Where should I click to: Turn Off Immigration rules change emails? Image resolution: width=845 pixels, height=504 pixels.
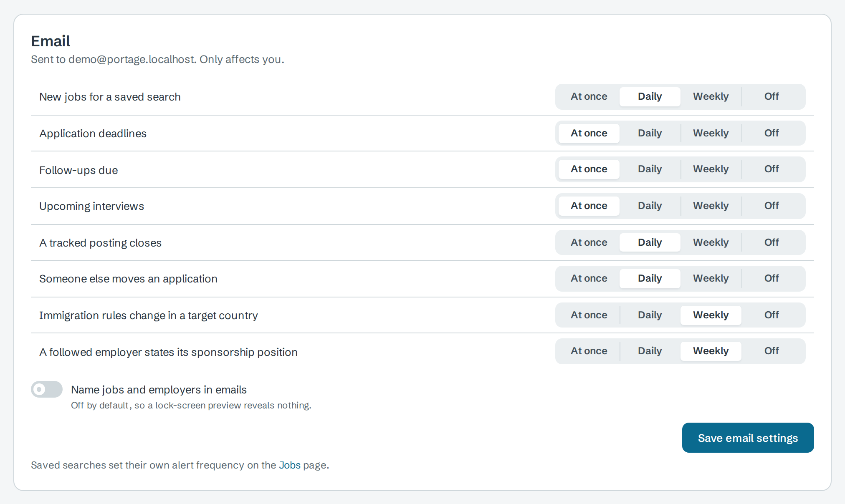click(772, 315)
